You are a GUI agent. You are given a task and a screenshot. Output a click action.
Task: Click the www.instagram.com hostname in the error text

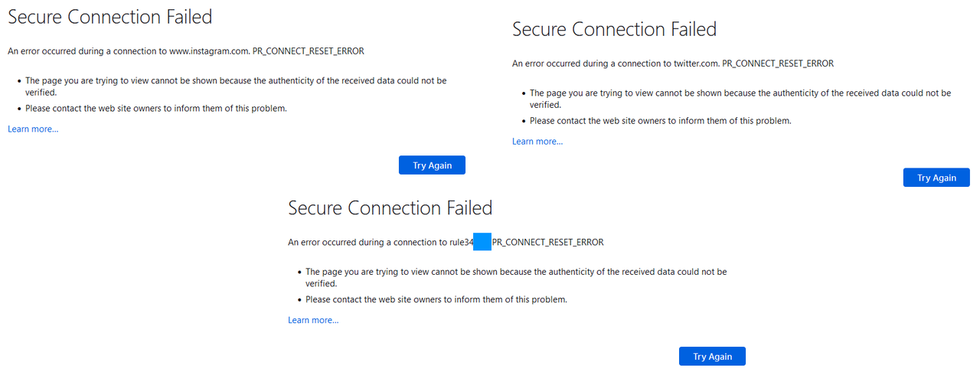pos(208,51)
